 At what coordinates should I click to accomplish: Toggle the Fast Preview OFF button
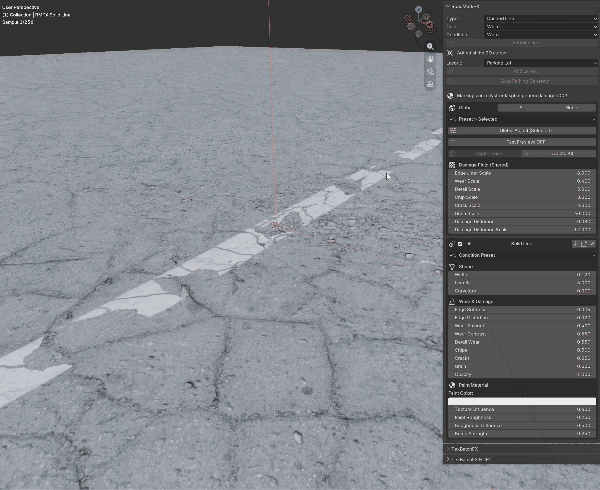pos(522,142)
